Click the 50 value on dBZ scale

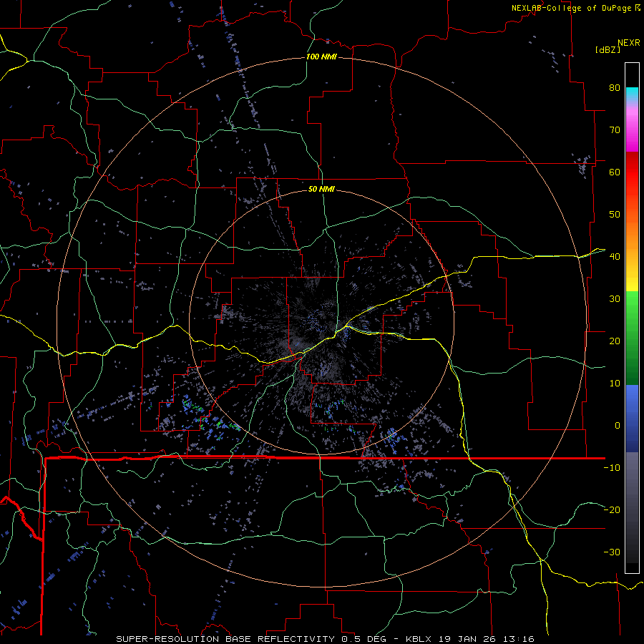[615, 215]
